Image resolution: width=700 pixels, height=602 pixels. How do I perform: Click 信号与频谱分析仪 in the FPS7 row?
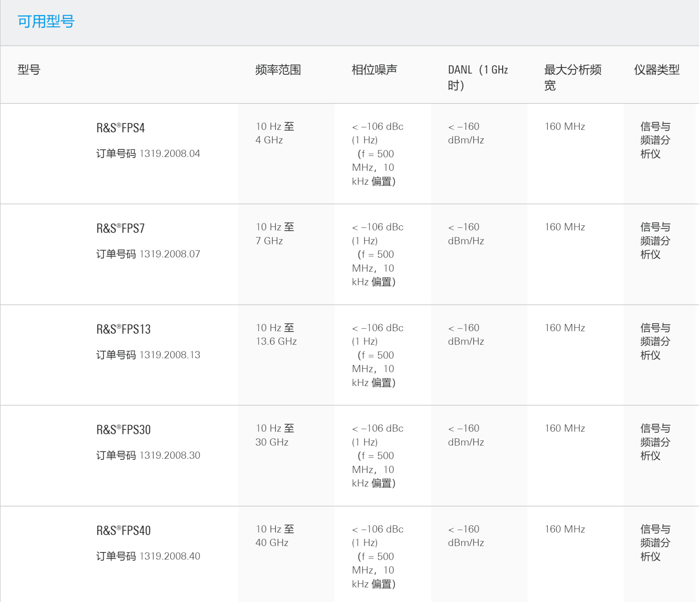(x=655, y=241)
